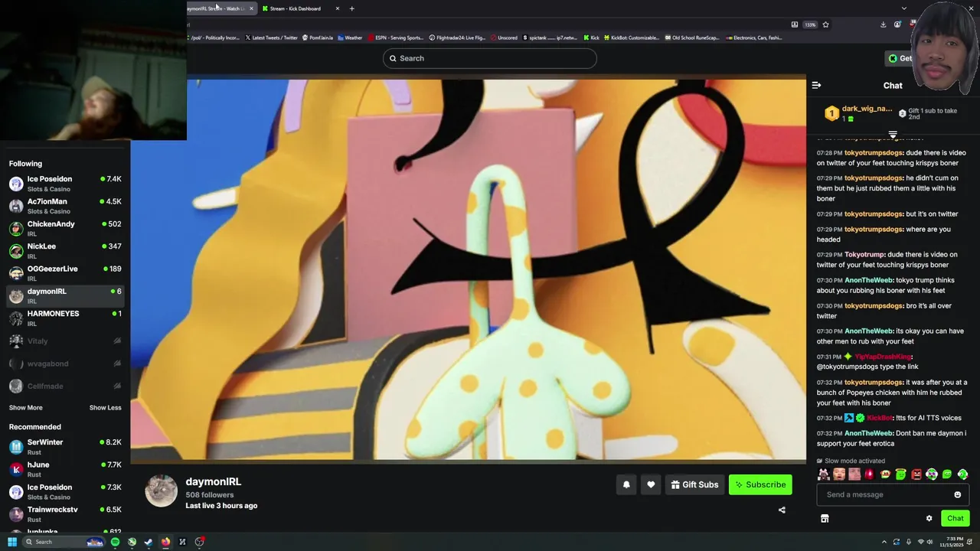
Task: Click the gift leaderboard rank 1 badge
Action: (x=832, y=114)
